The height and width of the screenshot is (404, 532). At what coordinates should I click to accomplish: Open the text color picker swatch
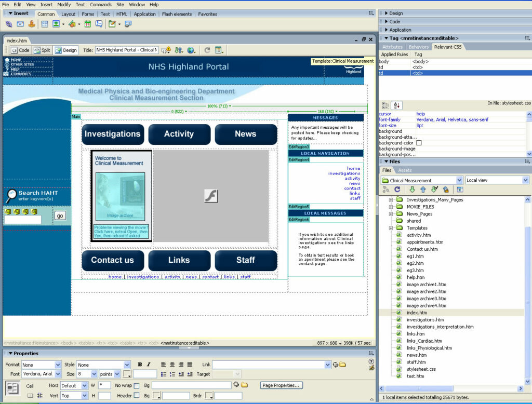(x=127, y=374)
